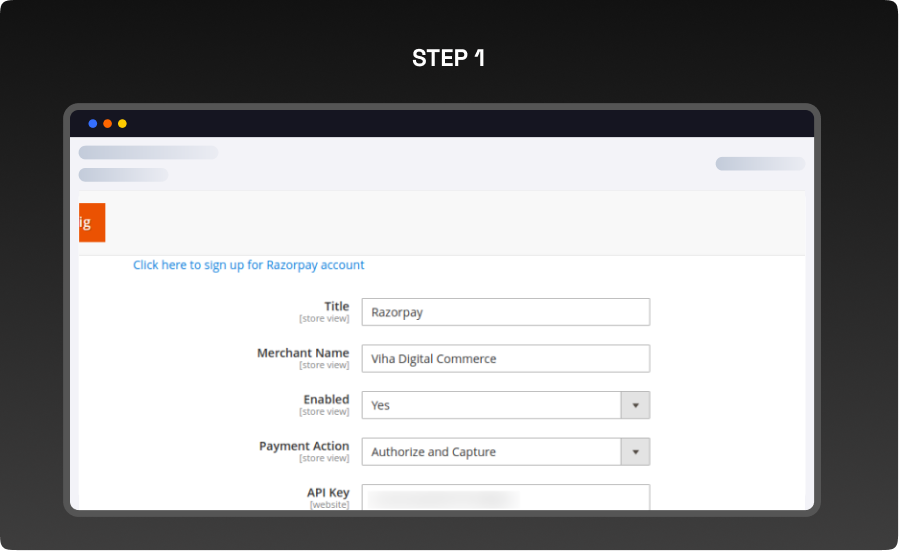Click the Merchant Name label
899x551 pixels.
point(303,353)
